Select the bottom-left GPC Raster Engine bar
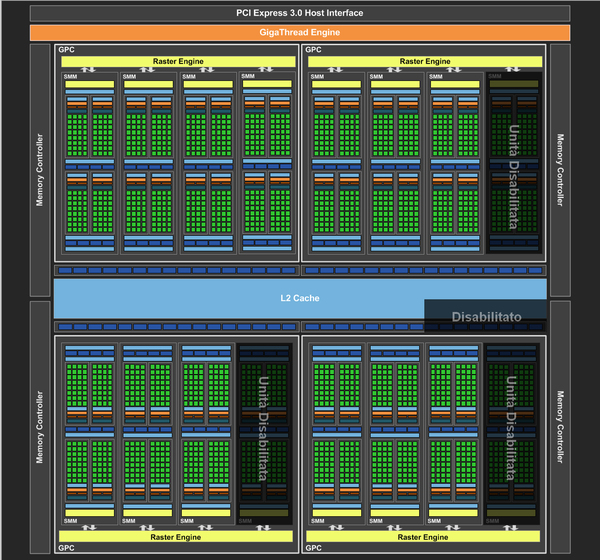The width and height of the screenshot is (600, 560). pyautogui.click(x=176, y=537)
